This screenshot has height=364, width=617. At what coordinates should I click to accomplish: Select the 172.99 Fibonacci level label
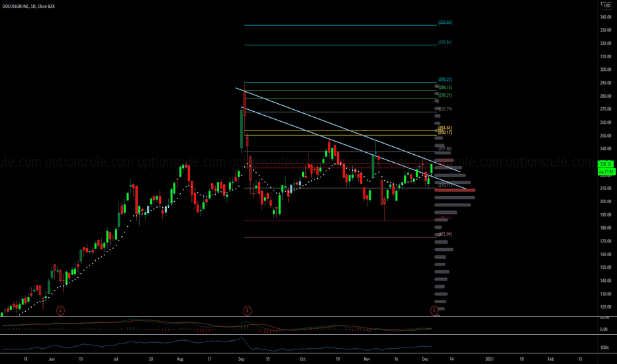[x=445, y=234]
